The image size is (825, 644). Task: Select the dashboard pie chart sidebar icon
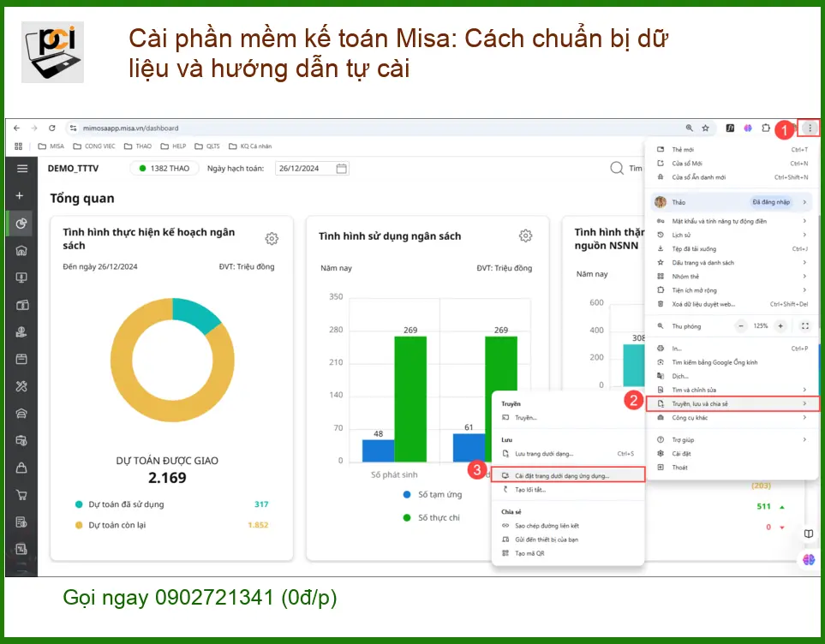pyautogui.click(x=21, y=224)
